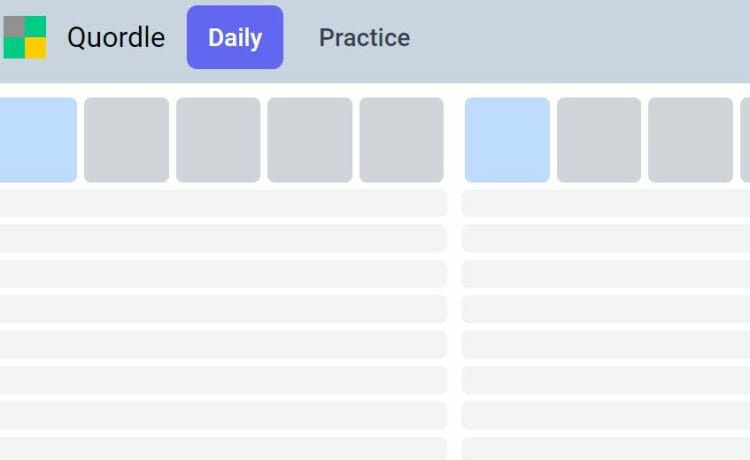Select fifth cell in left board's active row

point(402,140)
